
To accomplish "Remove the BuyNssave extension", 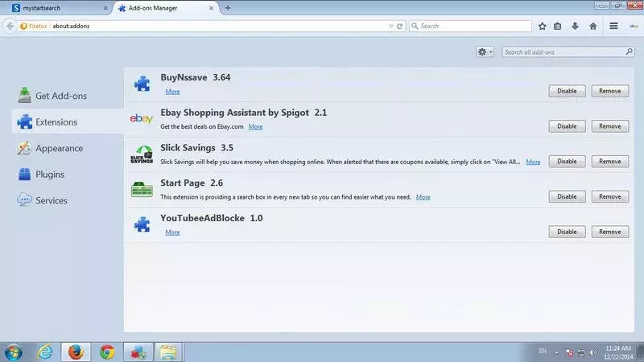I will (610, 91).
